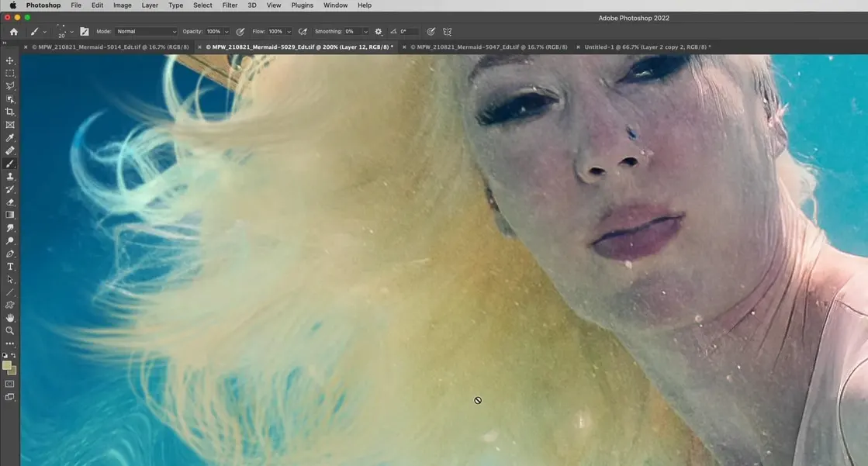868x466 pixels.
Task: Select the Path Selection tool
Action: (x=10, y=279)
